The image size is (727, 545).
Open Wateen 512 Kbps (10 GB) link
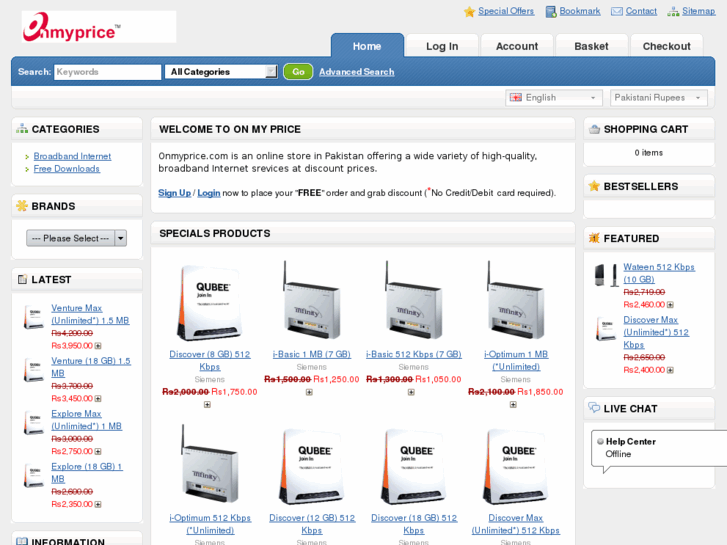(659, 273)
